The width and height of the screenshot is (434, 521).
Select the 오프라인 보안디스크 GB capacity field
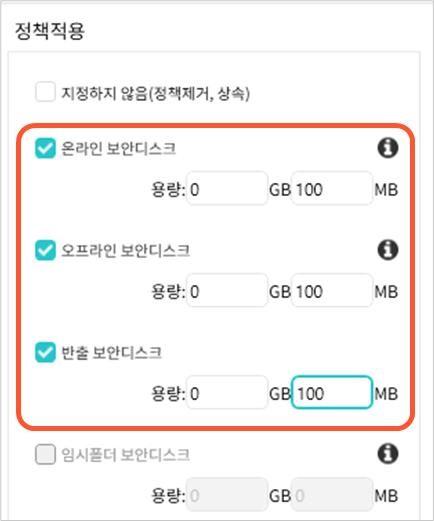pos(227,290)
